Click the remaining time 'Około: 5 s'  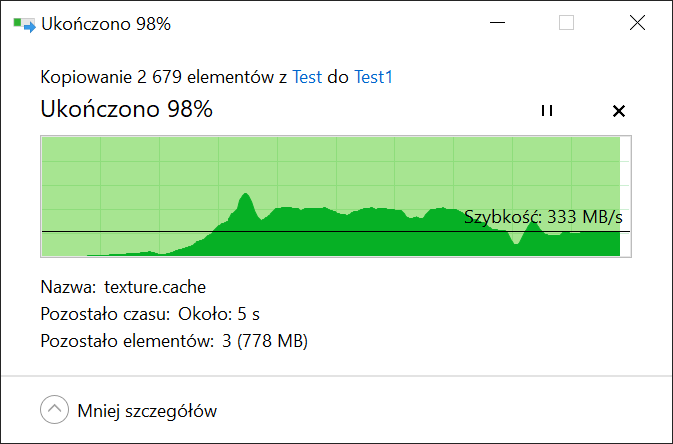219,314
